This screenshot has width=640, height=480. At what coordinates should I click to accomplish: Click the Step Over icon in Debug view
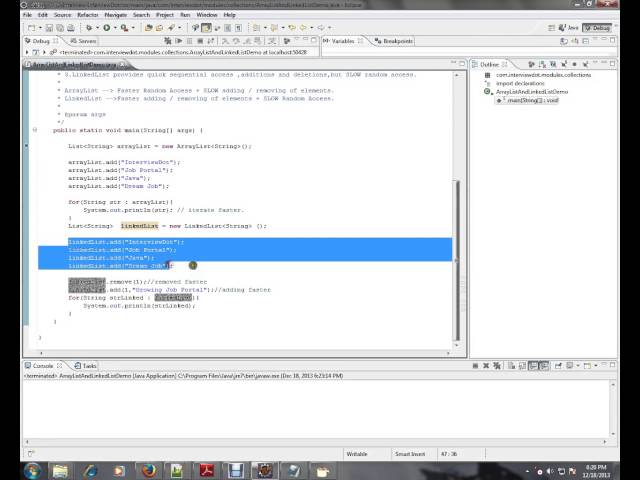tap(236, 41)
